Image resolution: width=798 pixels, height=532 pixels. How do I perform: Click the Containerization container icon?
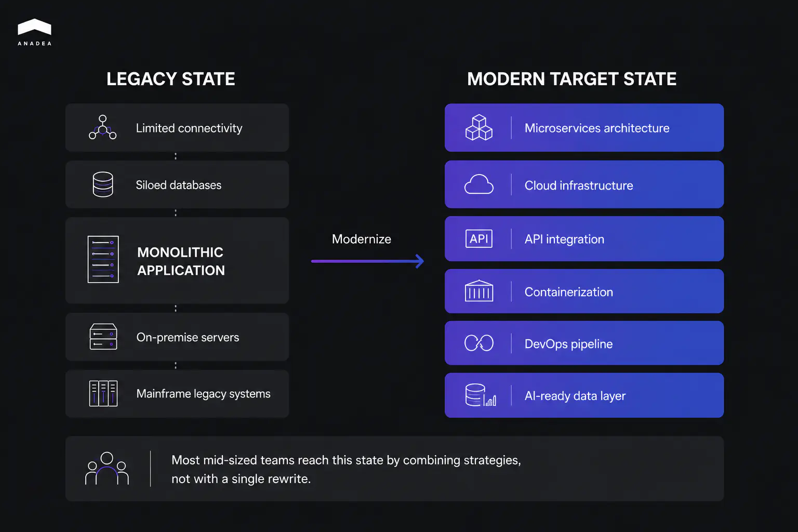(x=479, y=291)
